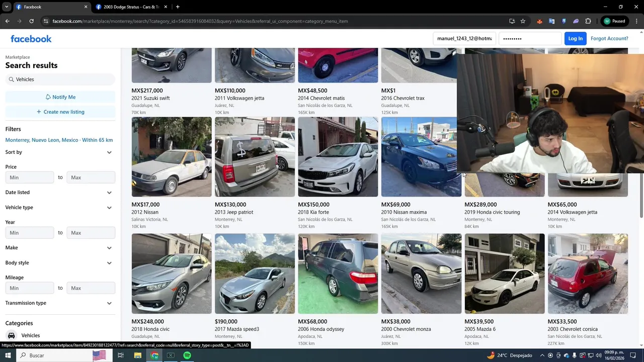Open the network tray icon

(591, 355)
